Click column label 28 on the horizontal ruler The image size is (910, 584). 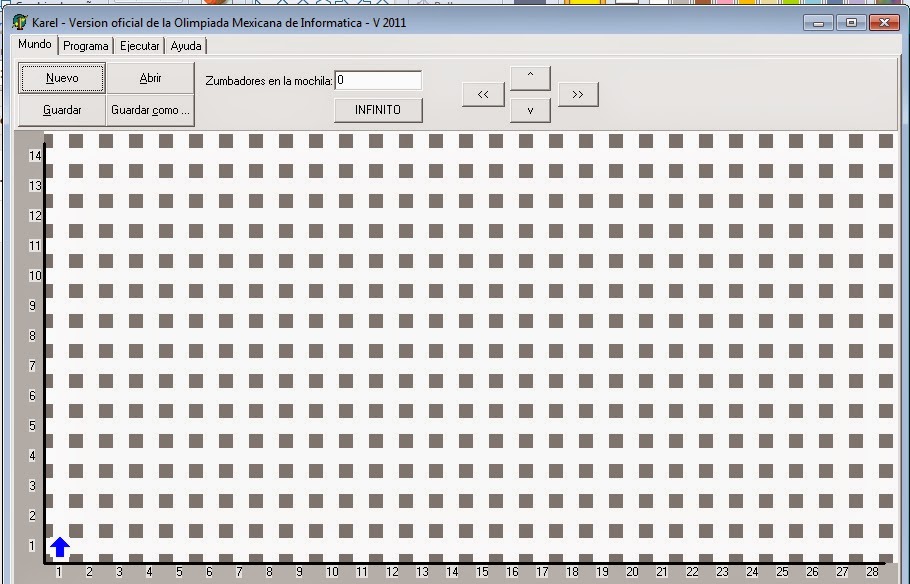(x=872, y=573)
